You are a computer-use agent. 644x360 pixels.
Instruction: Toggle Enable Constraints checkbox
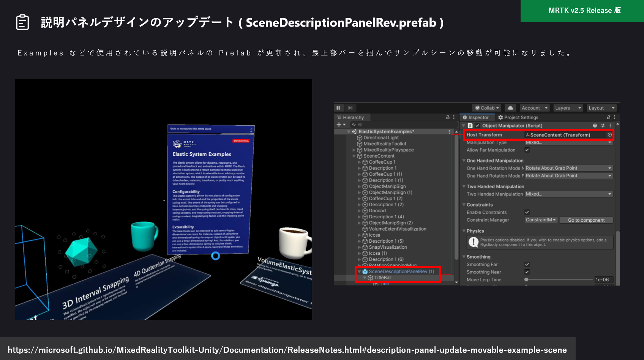tap(527, 212)
